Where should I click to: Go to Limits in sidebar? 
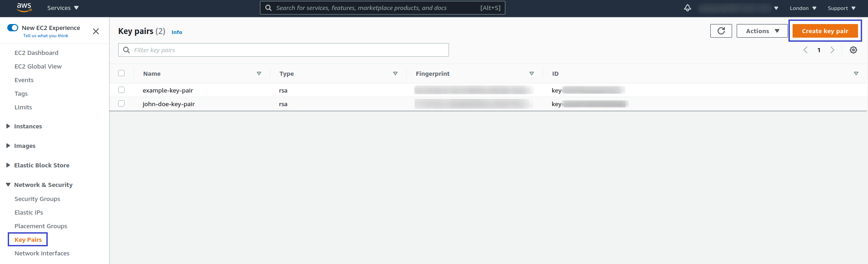(23, 107)
